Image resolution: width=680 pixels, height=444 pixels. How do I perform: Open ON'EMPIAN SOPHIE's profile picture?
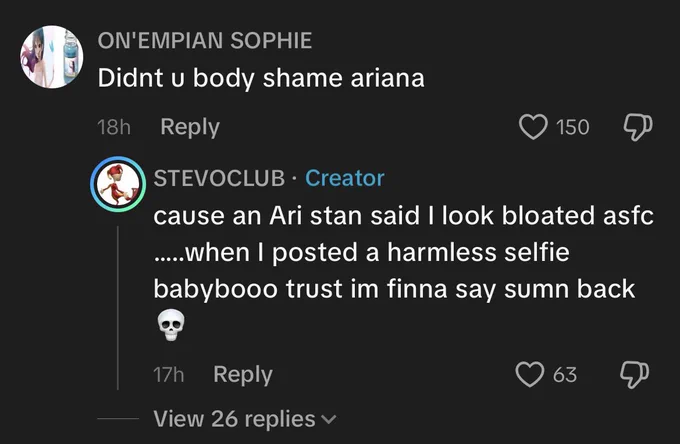coord(52,57)
